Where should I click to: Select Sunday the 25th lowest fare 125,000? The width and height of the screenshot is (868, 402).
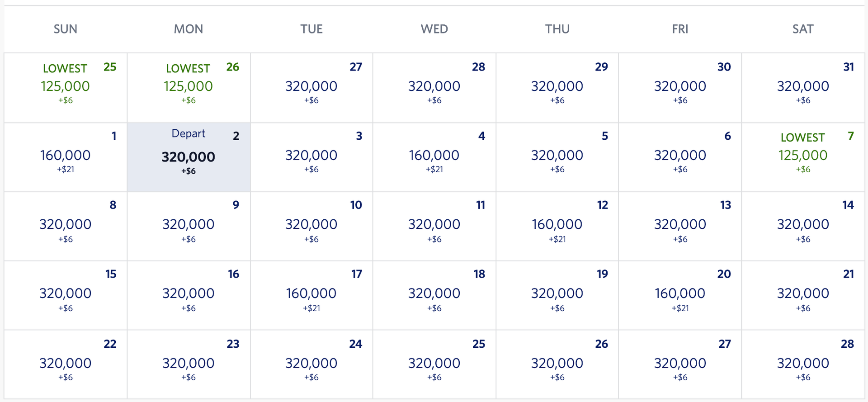(66, 87)
